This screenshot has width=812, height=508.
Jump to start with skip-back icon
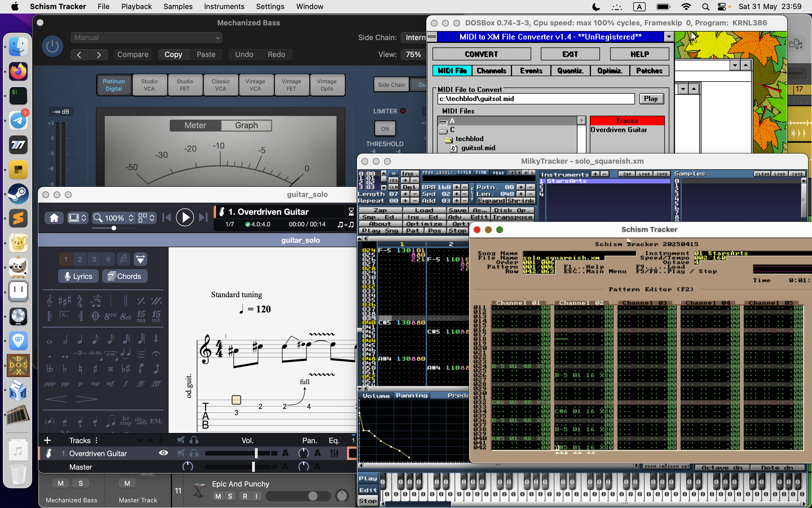167,217
